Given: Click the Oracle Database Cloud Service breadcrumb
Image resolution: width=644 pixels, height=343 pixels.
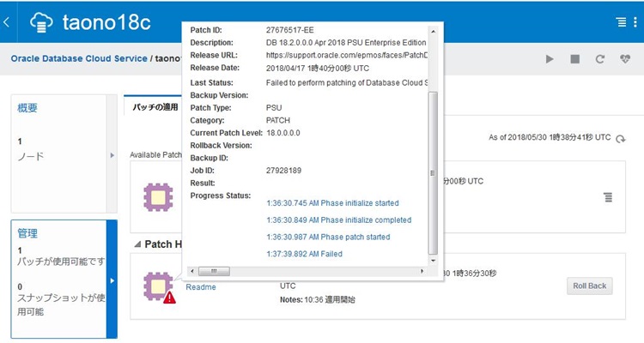Looking at the screenshot, I should tap(78, 59).
